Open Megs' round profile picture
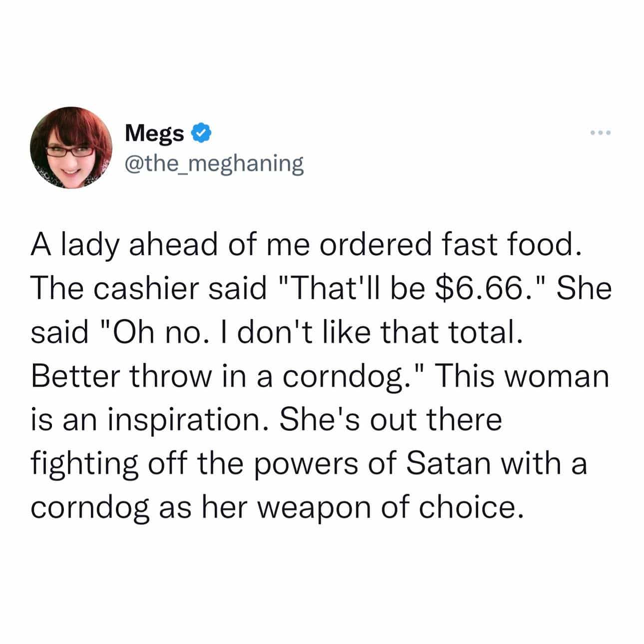This screenshot has width=644, height=644. 71,147
